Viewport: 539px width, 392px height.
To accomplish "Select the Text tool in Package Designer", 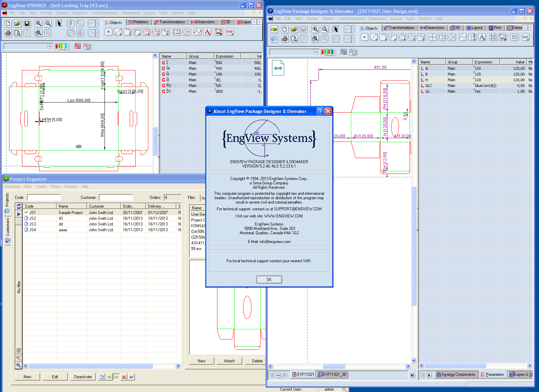I will pyautogui.click(x=482, y=37).
